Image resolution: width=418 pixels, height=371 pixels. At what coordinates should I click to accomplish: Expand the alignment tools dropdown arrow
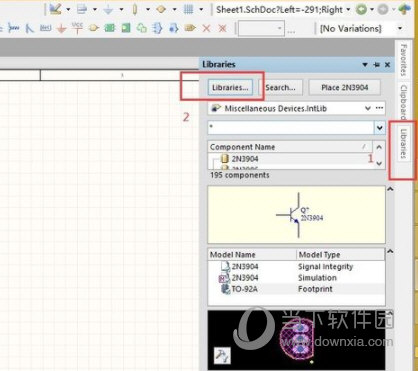(x=95, y=9)
